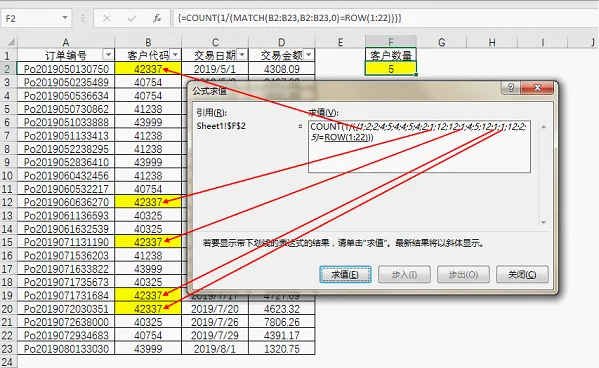Click the 步入(I) step in button
The image size is (599, 368).
coord(404,274)
